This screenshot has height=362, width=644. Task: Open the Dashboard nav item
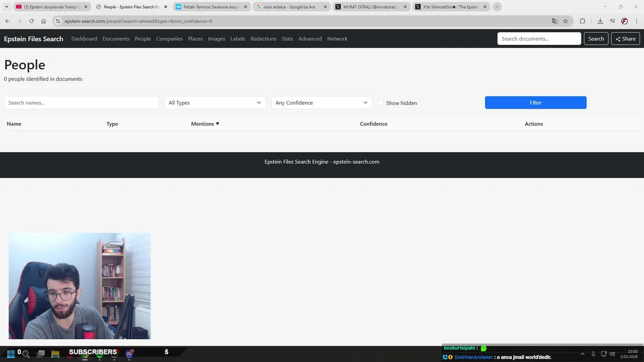(x=84, y=39)
